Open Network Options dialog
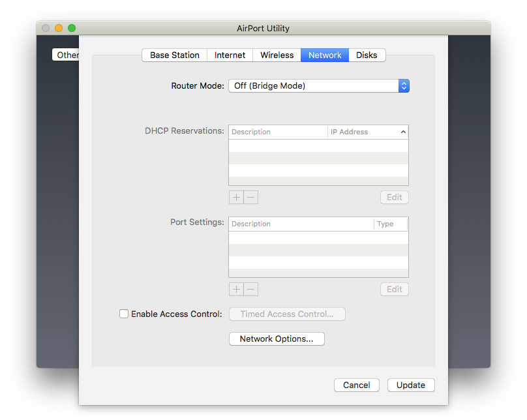 pos(277,338)
